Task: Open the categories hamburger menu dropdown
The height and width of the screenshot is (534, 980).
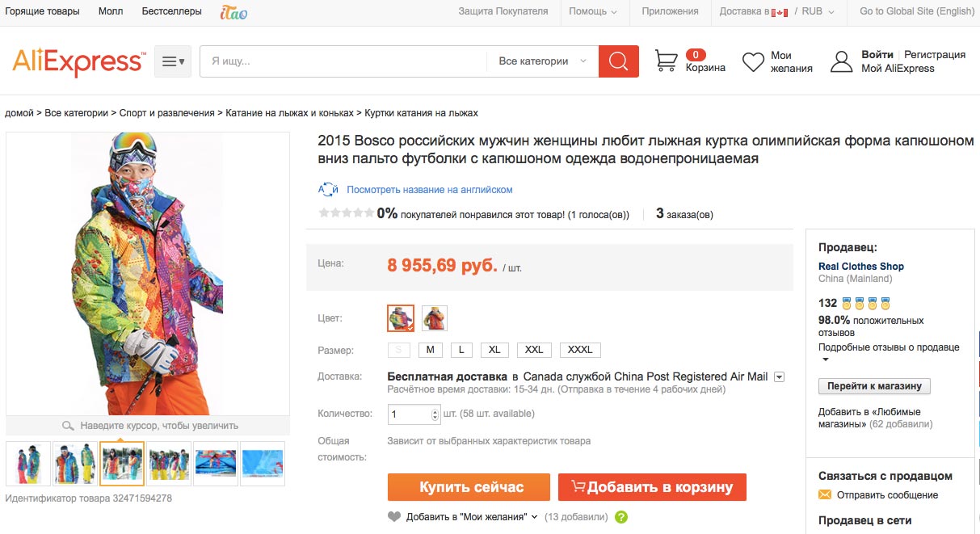Action: pyautogui.click(x=173, y=61)
